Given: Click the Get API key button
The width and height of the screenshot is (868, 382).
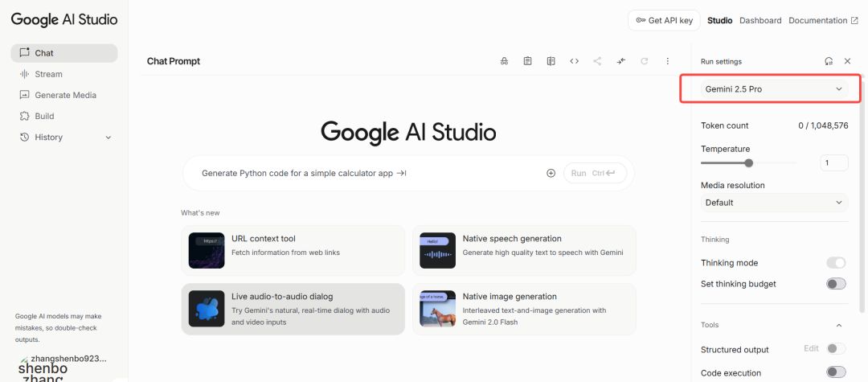Looking at the screenshot, I should pyautogui.click(x=664, y=20).
